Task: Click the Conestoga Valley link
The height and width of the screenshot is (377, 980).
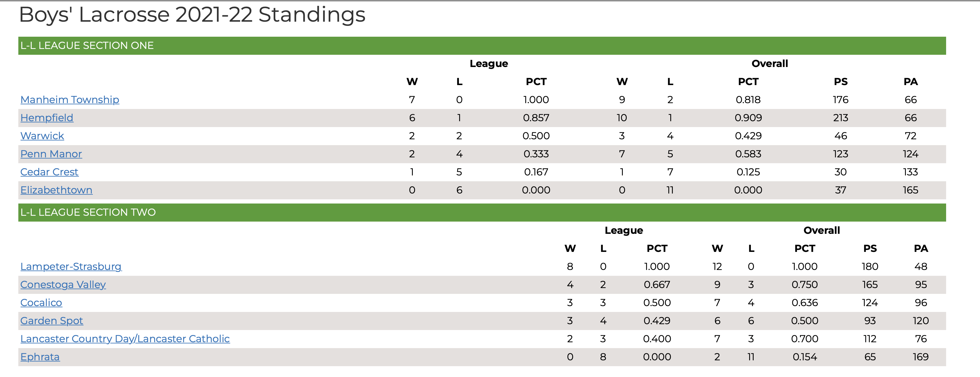Action: pos(63,285)
